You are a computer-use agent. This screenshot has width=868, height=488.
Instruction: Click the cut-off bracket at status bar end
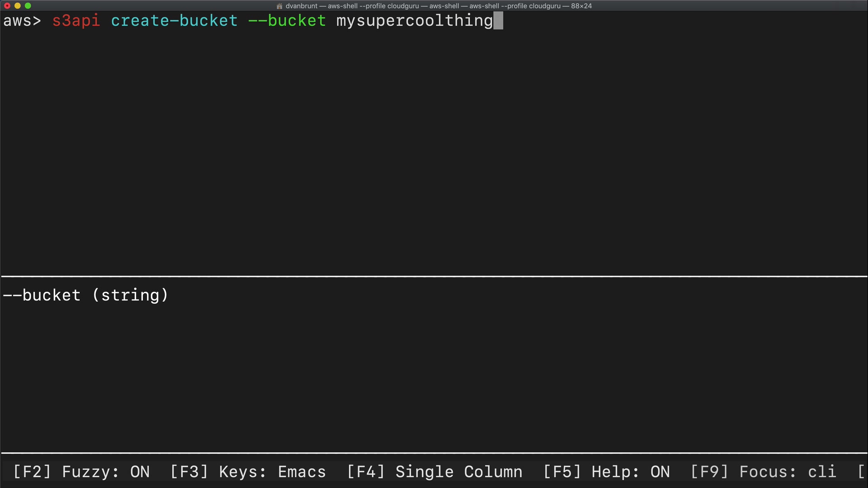click(x=861, y=472)
